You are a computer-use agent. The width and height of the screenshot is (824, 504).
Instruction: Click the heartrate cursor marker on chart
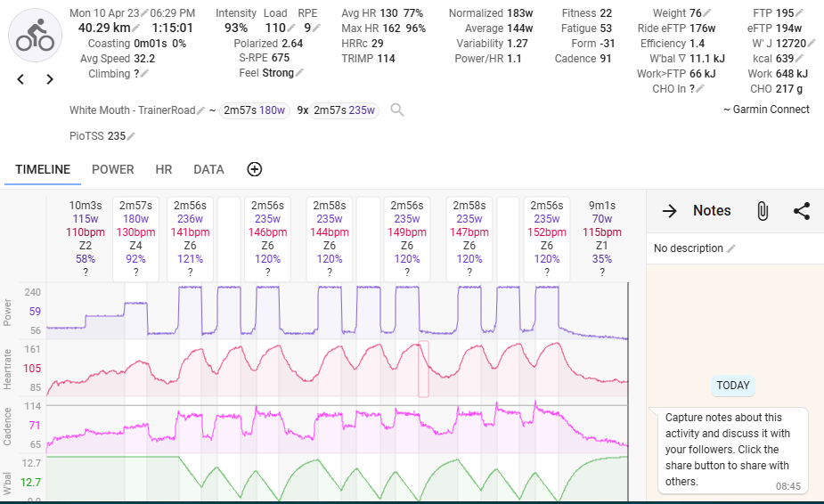pos(423,369)
